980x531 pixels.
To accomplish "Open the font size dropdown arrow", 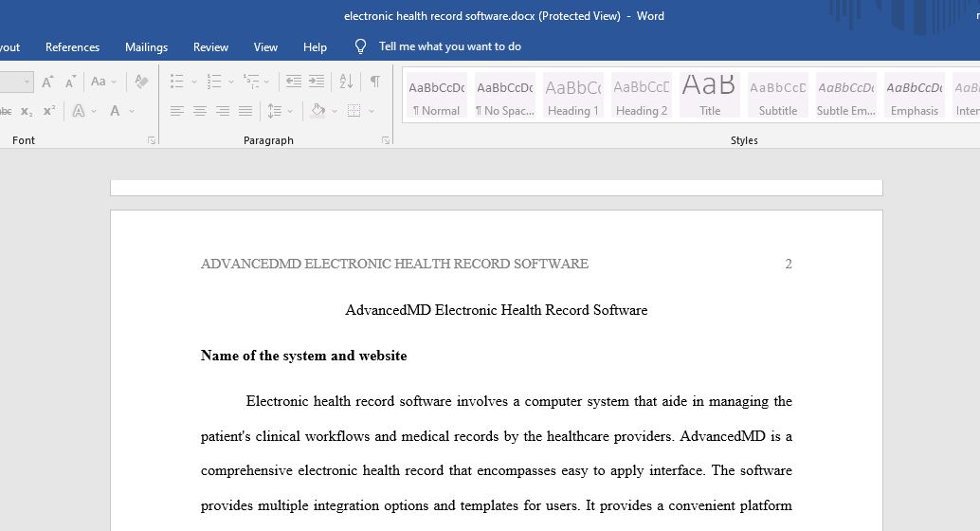I will pos(27,82).
